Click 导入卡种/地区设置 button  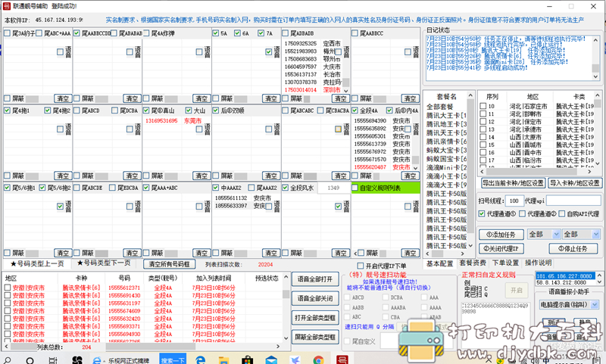coord(575,183)
